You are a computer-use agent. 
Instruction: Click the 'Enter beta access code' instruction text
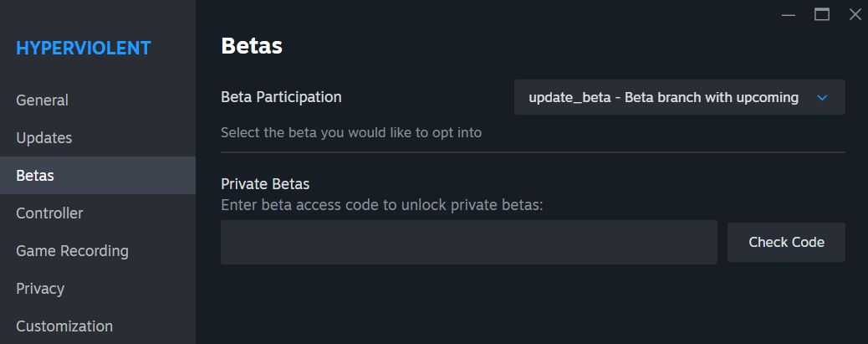(382, 204)
